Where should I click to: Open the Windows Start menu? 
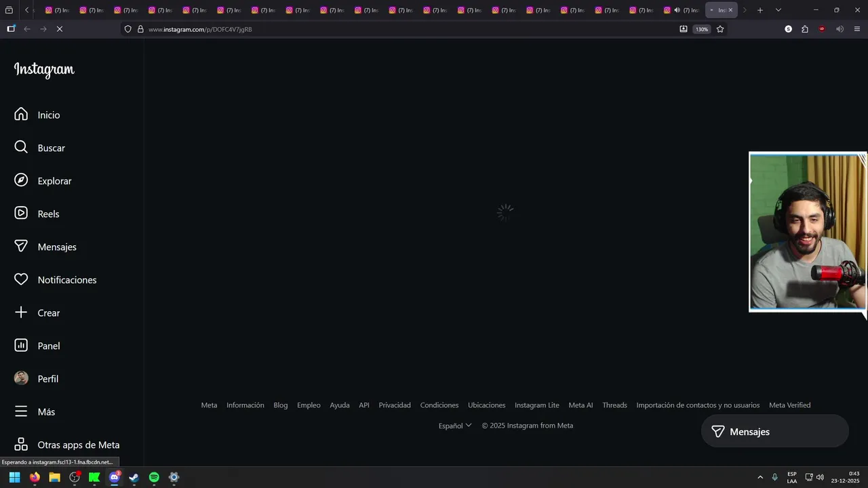pos(14,477)
